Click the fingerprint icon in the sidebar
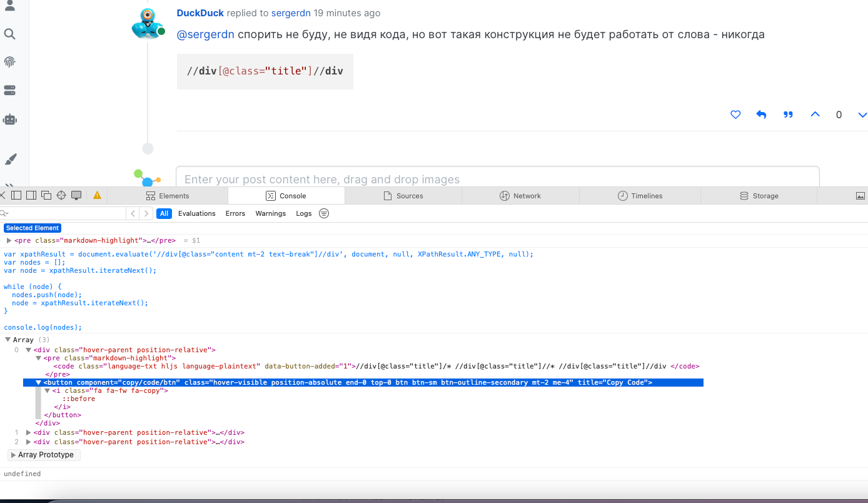The height and width of the screenshot is (503, 868). click(x=9, y=62)
